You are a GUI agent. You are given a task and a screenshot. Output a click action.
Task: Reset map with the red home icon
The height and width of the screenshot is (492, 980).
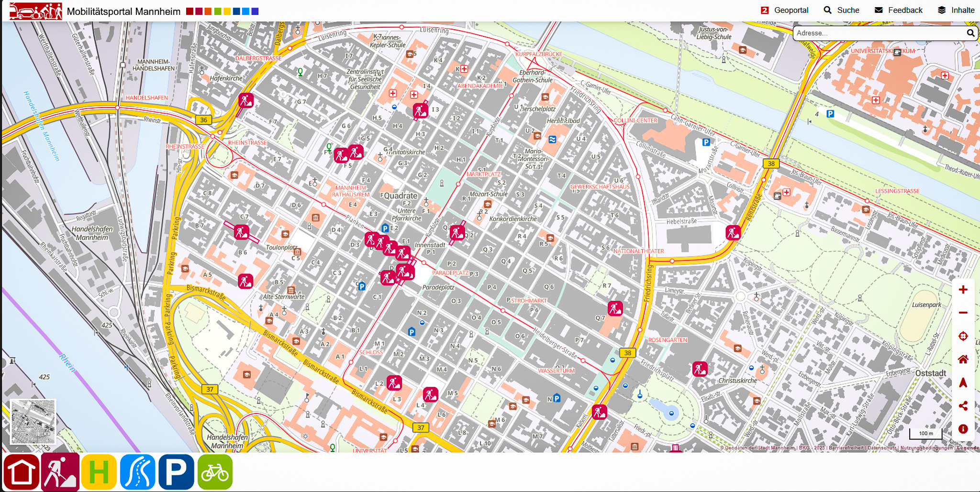pyautogui.click(x=963, y=360)
